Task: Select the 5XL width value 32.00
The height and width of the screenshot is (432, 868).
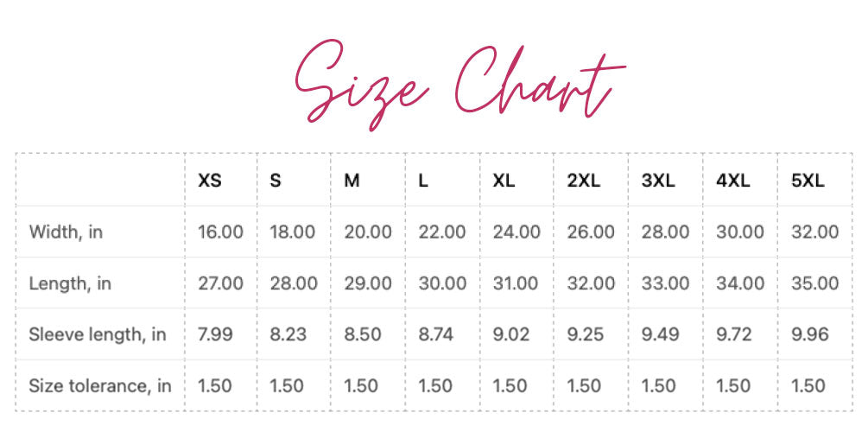Action: (x=814, y=232)
